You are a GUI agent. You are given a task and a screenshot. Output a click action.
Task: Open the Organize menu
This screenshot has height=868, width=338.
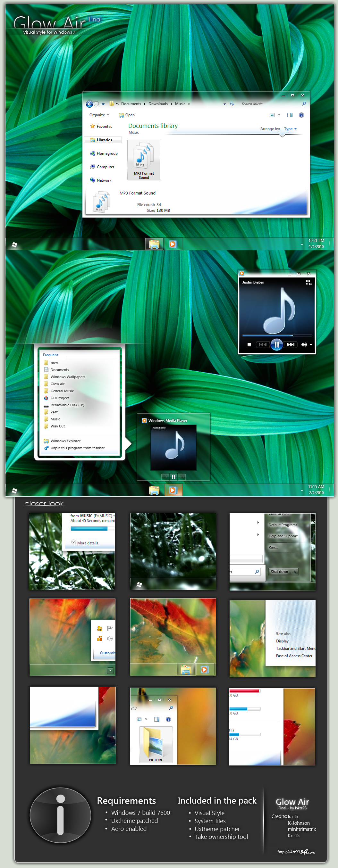(99, 115)
